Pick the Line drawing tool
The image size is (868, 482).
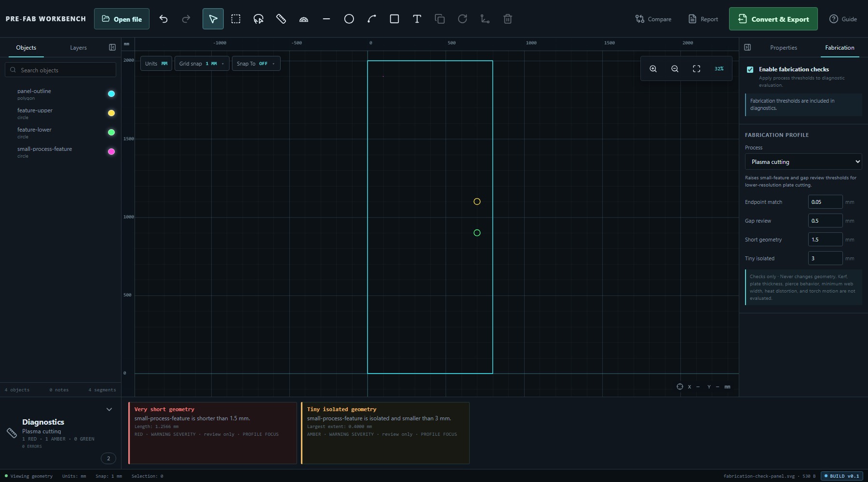click(x=326, y=19)
